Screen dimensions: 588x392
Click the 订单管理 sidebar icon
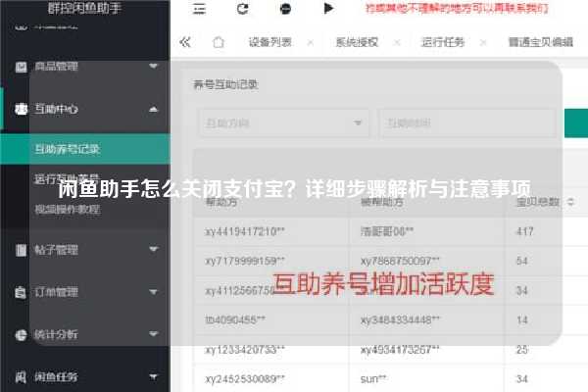(x=21, y=292)
